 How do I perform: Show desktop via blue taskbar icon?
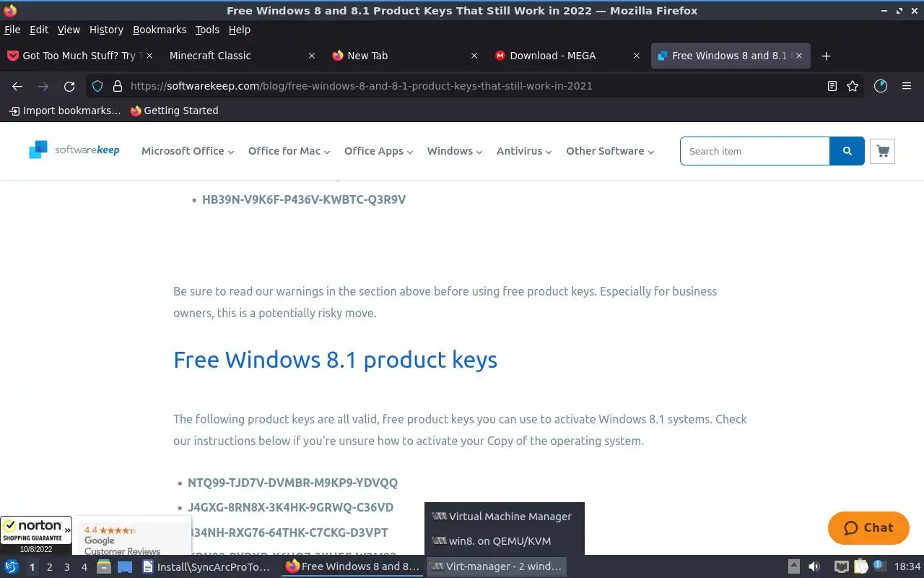(x=125, y=567)
